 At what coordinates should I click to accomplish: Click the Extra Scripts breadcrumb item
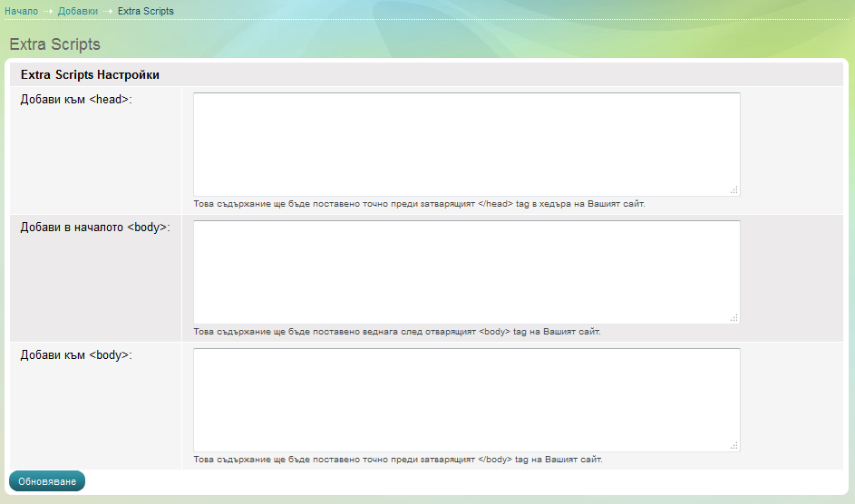[145, 11]
